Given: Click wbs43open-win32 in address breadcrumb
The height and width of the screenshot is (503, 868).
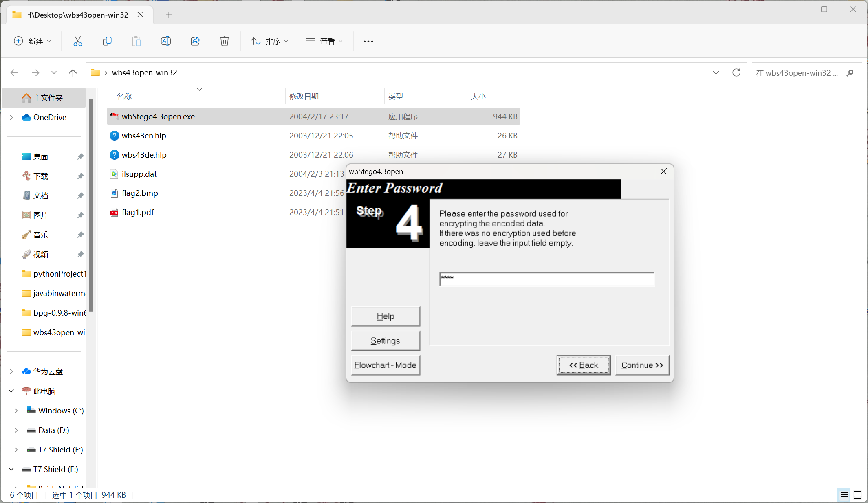Looking at the screenshot, I should 145,73.
